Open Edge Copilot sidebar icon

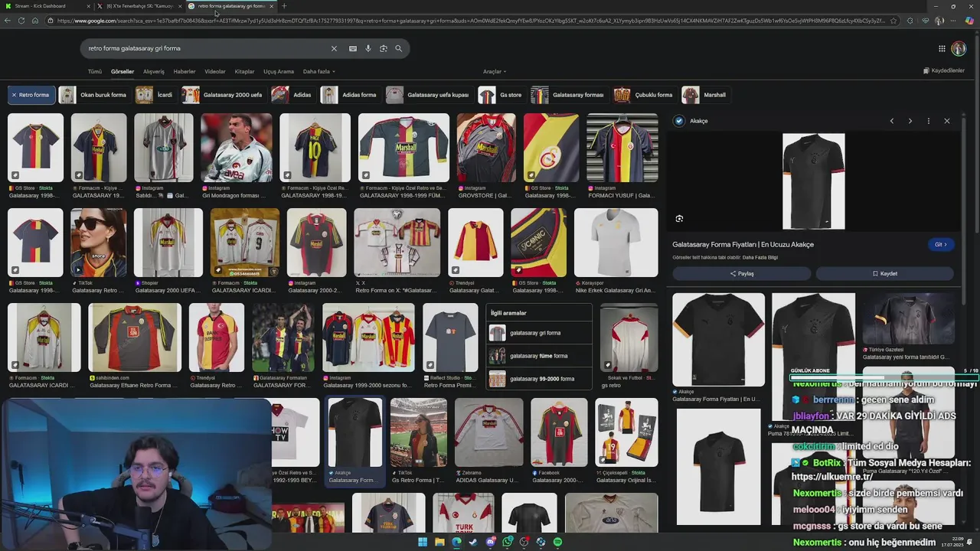[x=969, y=21]
